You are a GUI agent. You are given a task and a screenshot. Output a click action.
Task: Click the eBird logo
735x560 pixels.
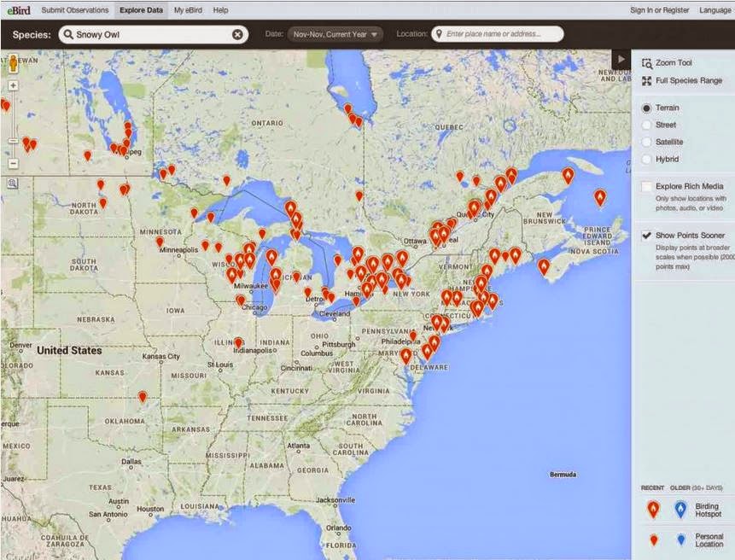click(20, 9)
